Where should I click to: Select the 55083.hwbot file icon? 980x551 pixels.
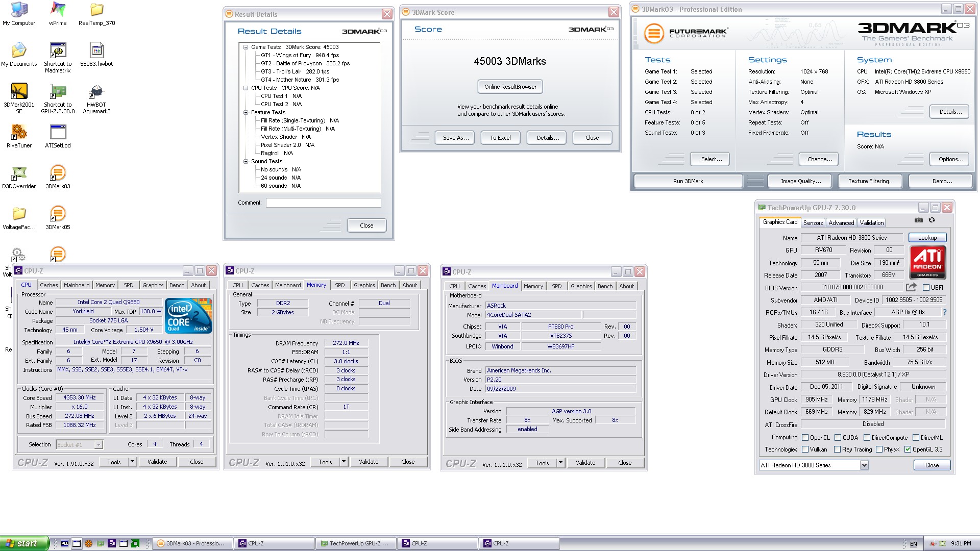[x=96, y=55]
